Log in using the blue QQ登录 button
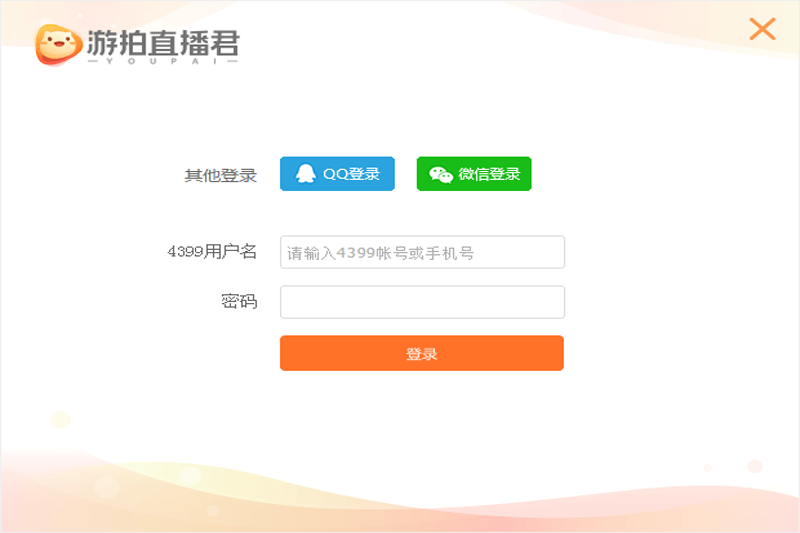The image size is (800, 533). pos(337,174)
